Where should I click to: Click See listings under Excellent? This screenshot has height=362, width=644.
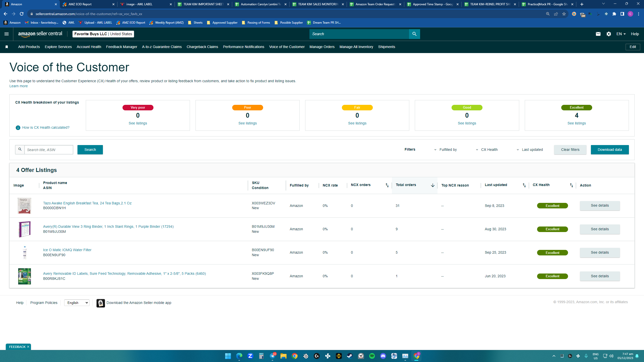pos(577,123)
